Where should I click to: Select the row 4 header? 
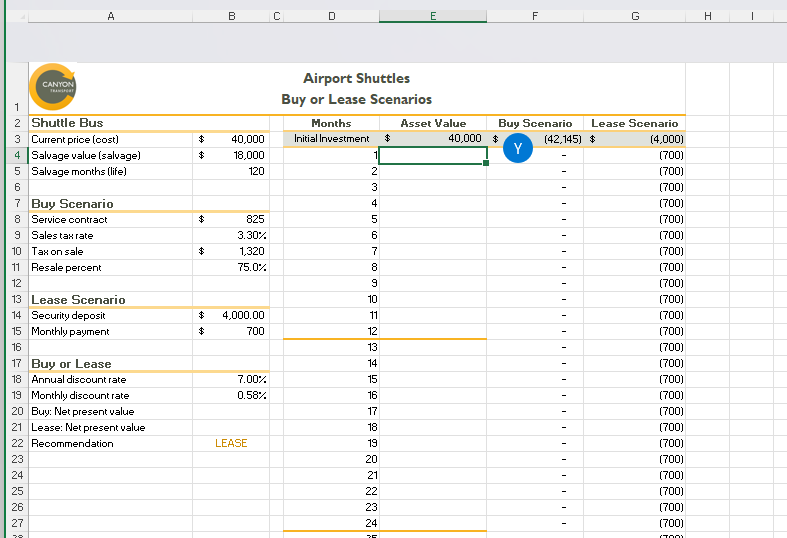point(16,155)
